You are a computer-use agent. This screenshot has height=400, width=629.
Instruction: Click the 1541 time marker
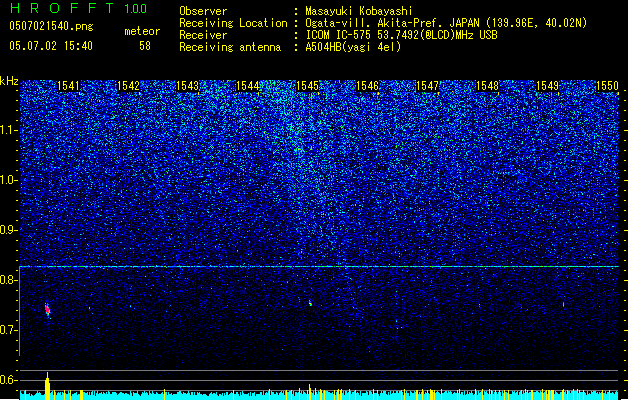click(68, 86)
